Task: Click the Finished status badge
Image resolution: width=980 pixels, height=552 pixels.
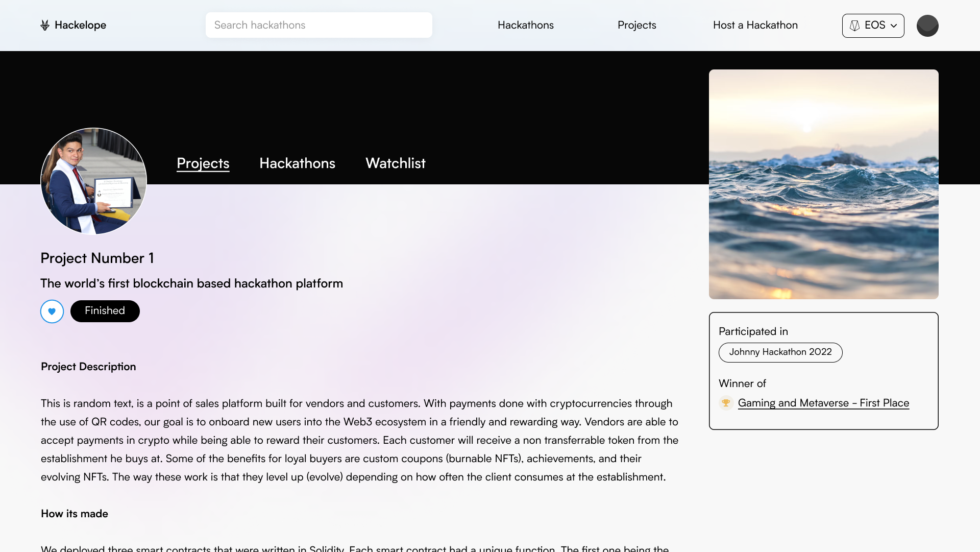Action: 105,311
